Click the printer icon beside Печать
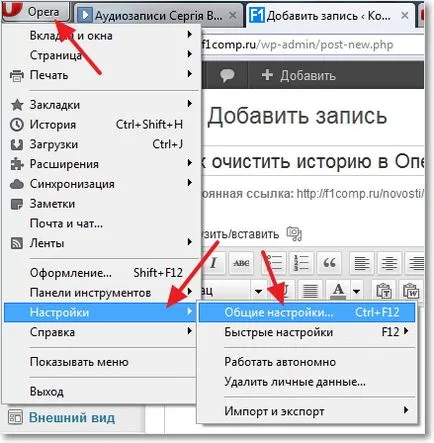Image resolution: width=434 pixels, height=443 pixels. pos(17,76)
